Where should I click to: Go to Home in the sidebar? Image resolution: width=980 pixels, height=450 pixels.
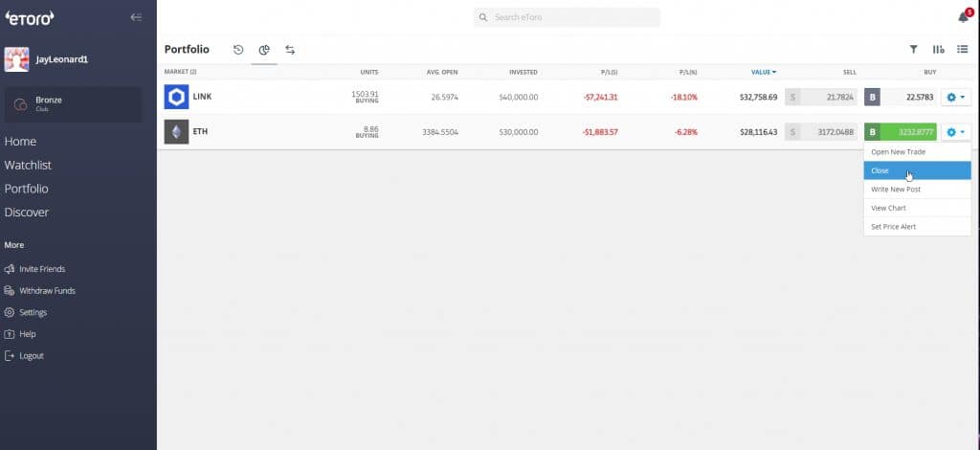pyautogui.click(x=20, y=142)
